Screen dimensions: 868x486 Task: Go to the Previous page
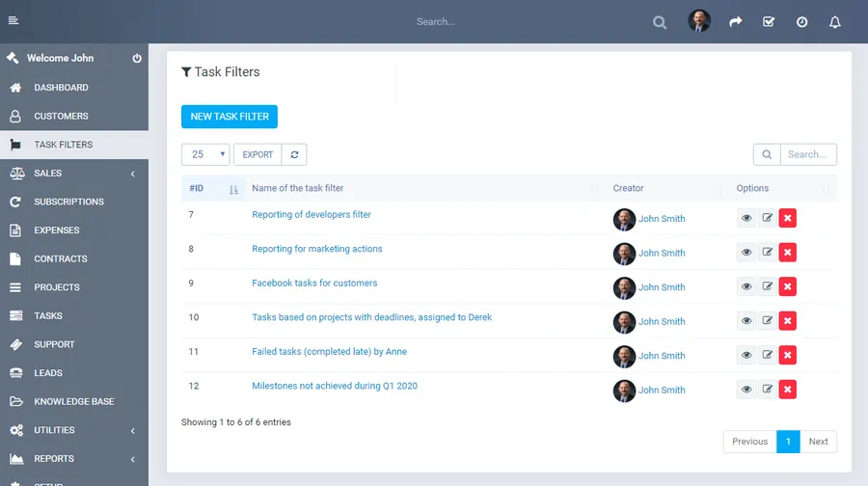(749, 442)
